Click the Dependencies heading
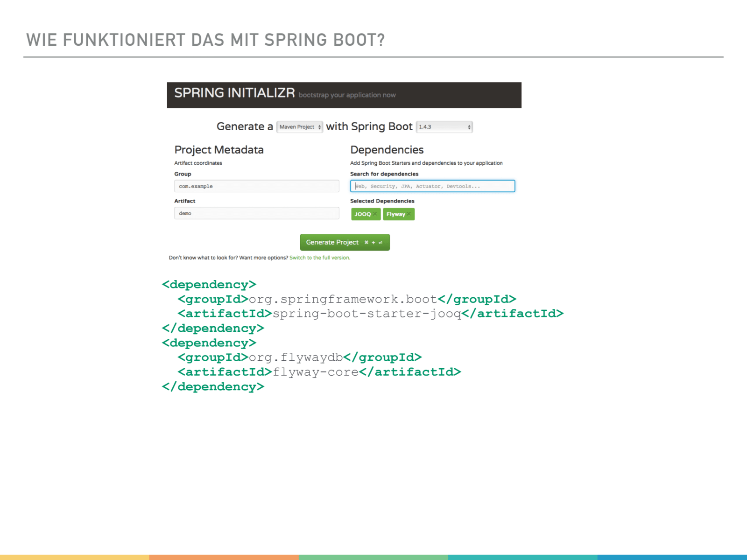 387,150
